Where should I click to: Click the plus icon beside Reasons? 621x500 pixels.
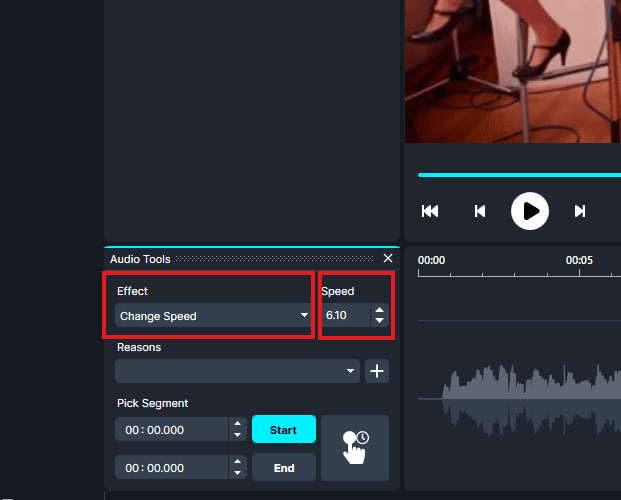(377, 371)
